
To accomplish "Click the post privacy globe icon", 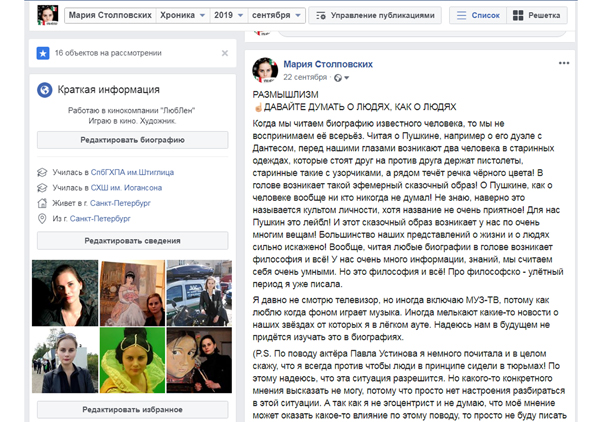I will pos(338,78).
